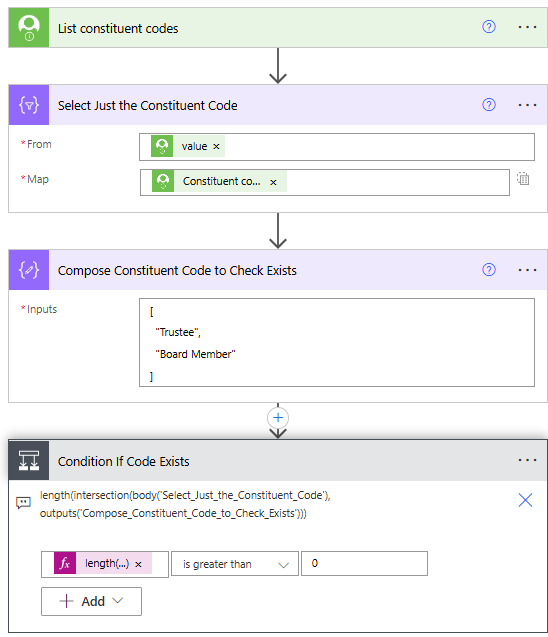
Task: Click the Condition control icon
Action: (29, 461)
